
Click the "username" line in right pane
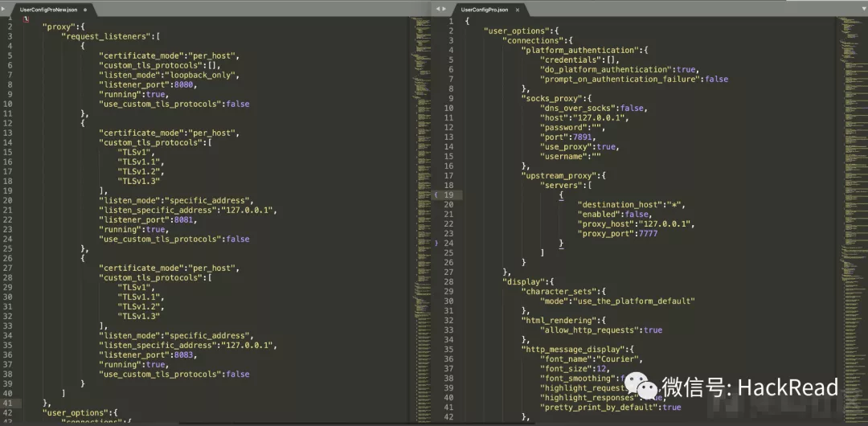tap(570, 156)
